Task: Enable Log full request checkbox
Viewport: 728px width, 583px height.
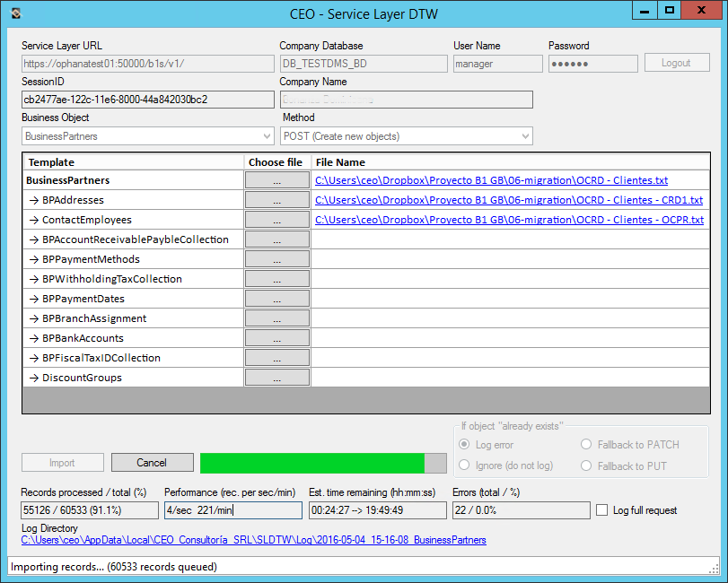Action: [602, 510]
